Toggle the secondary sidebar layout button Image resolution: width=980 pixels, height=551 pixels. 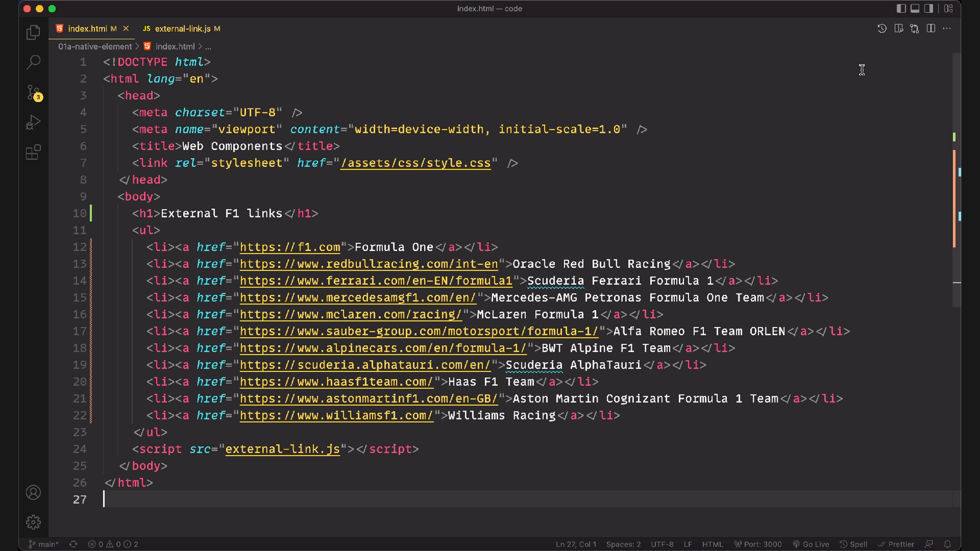tap(928, 8)
